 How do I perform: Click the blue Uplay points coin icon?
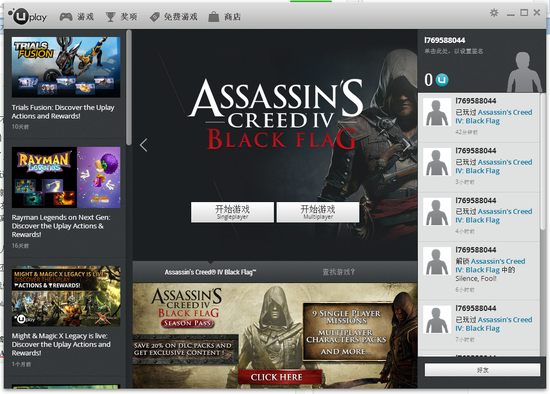[x=442, y=80]
